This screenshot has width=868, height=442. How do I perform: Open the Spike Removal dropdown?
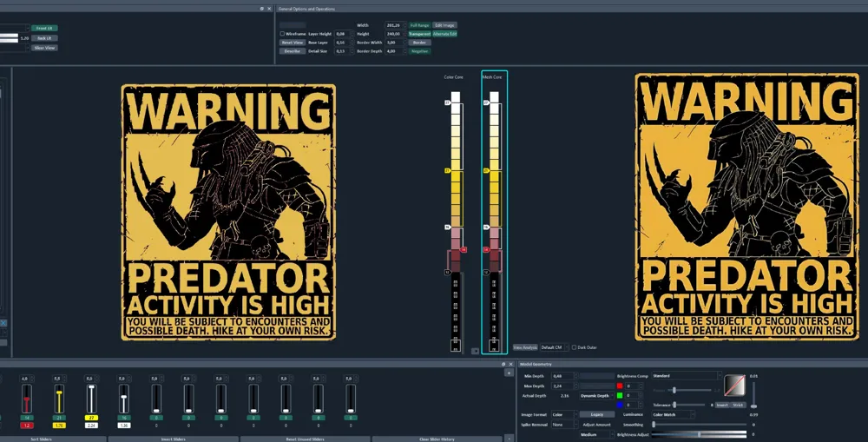click(x=563, y=425)
